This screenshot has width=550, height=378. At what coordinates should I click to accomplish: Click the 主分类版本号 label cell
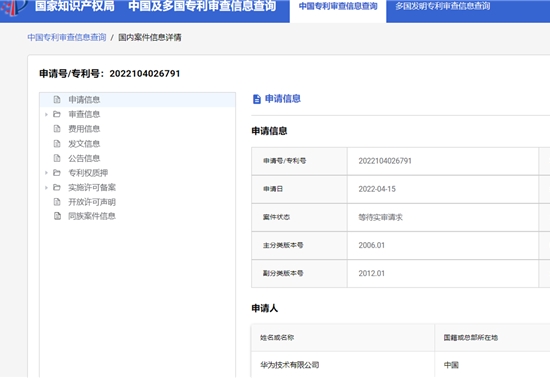pyautogui.click(x=299, y=245)
